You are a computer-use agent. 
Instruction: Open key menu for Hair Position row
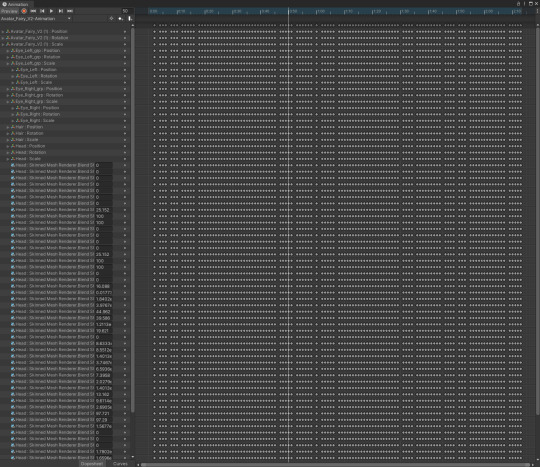(125, 127)
